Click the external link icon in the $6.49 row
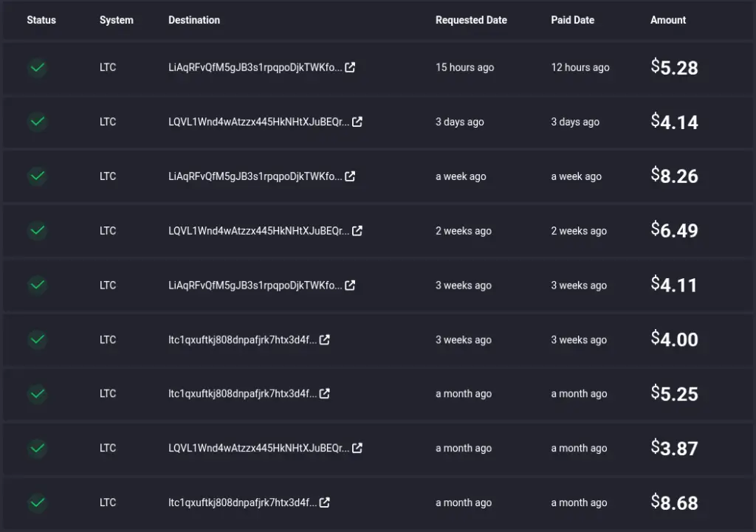This screenshot has width=756, height=532. [358, 230]
